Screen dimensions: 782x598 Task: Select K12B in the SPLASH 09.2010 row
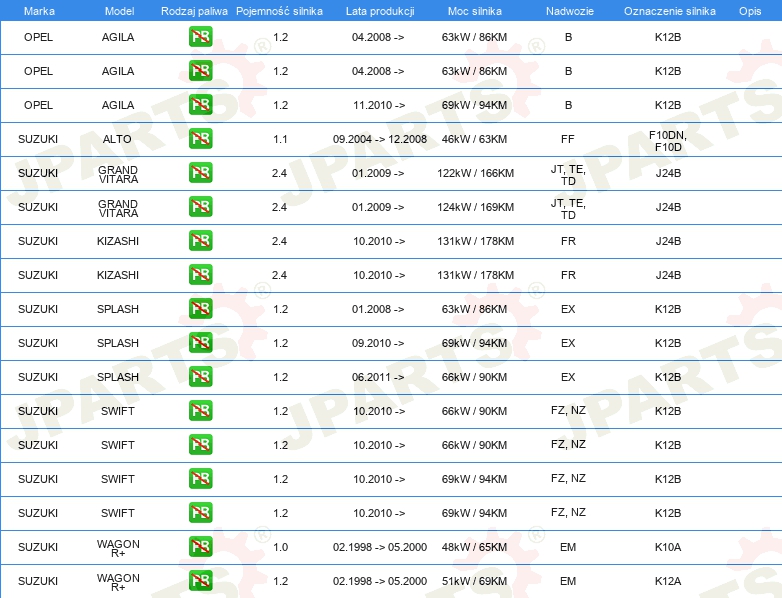(668, 343)
